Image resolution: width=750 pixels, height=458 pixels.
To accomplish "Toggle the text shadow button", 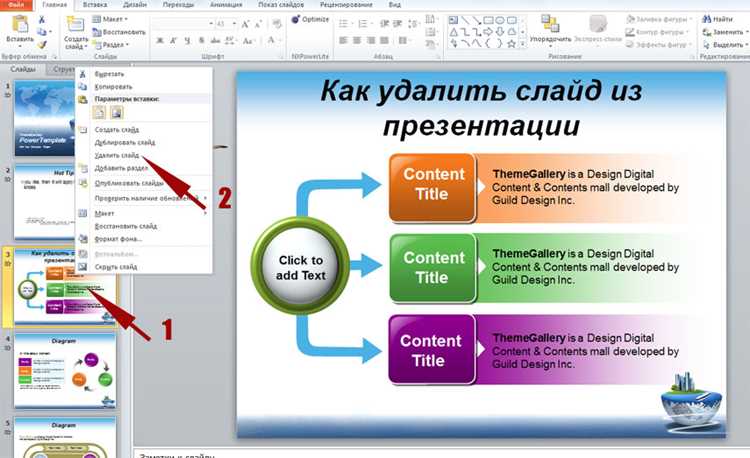I will click(x=201, y=41).
